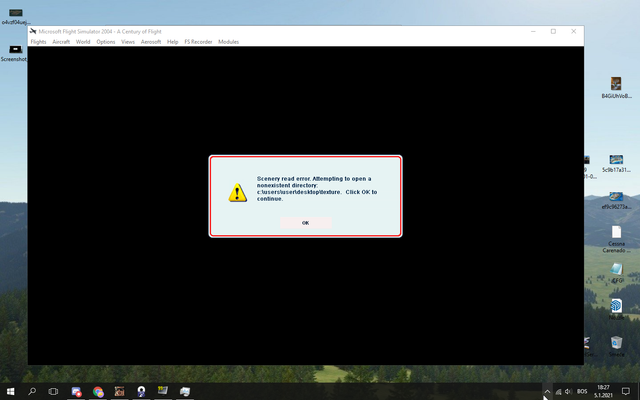Image resolution: width=640 pixels, height=400 pixels.
Task: Open the World menu
Action: click(83, 42)
